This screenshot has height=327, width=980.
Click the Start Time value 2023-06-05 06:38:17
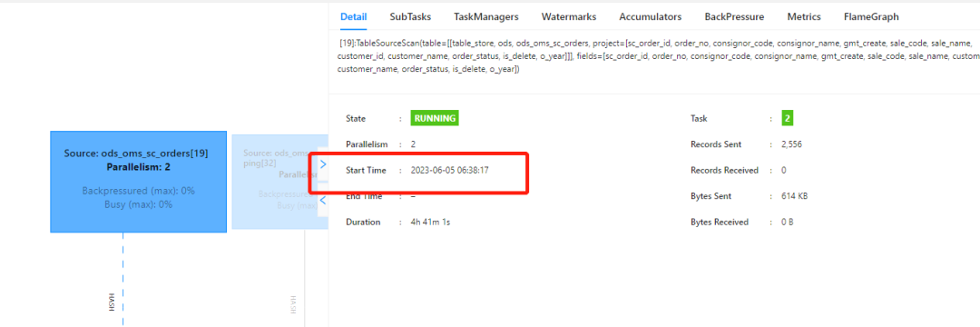point(449,170)
